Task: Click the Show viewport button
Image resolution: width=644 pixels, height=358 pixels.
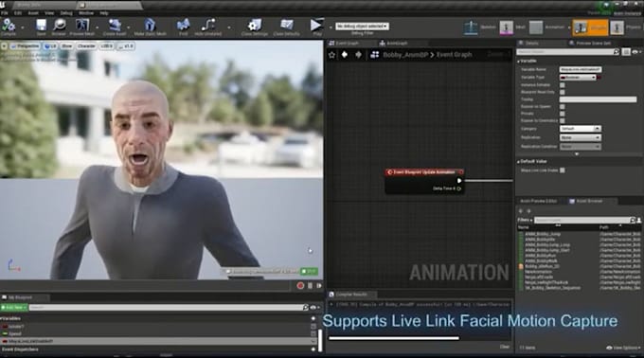Action: [x=66, y=46]
